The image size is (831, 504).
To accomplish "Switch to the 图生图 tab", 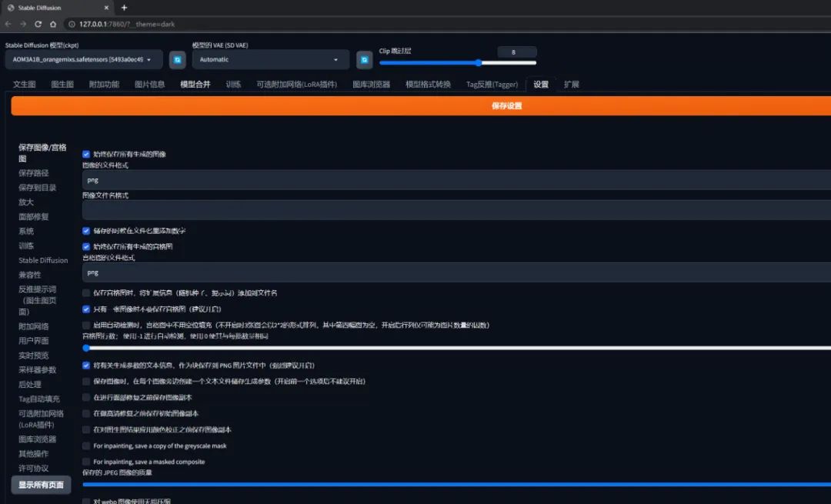I will (62, 85).
